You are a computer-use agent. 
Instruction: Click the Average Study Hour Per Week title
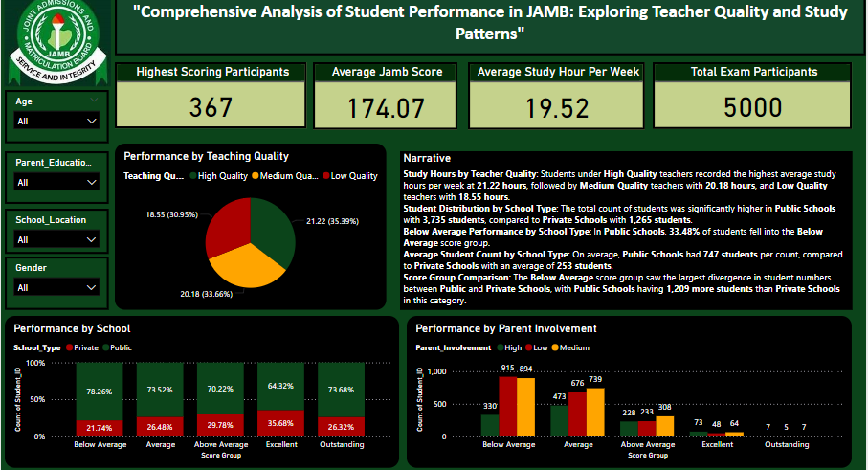click(558, 72)
